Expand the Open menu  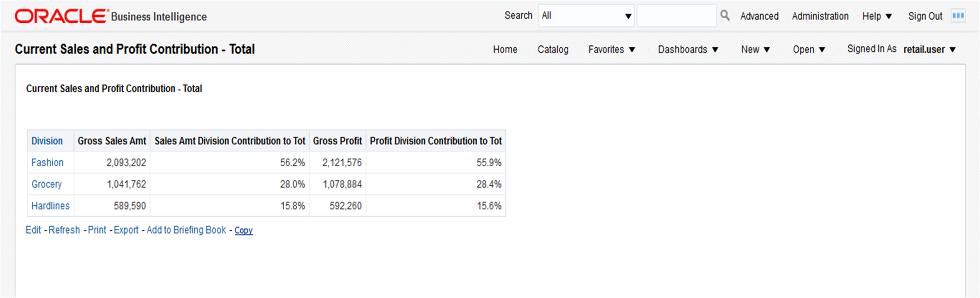(x=809, y=49)
